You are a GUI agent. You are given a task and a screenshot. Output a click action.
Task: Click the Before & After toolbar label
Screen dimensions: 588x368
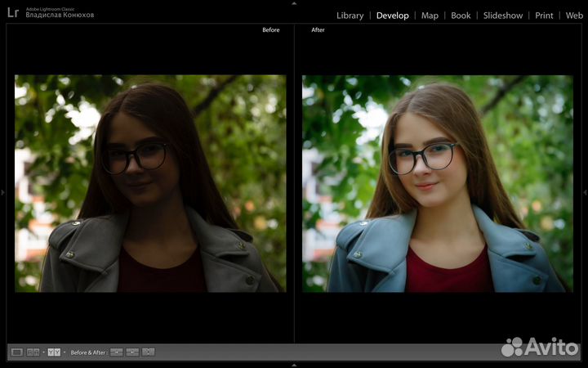tap(89, 352)
